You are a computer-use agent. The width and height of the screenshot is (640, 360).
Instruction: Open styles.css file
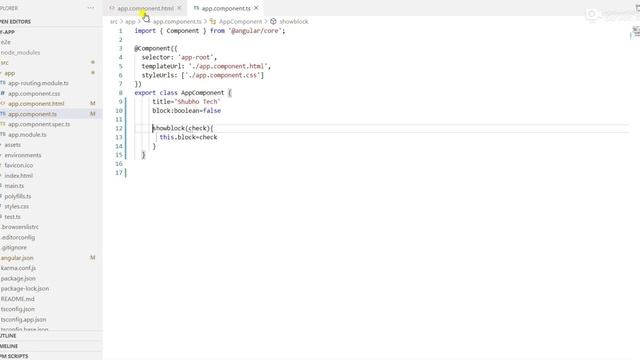coord(17,207)
